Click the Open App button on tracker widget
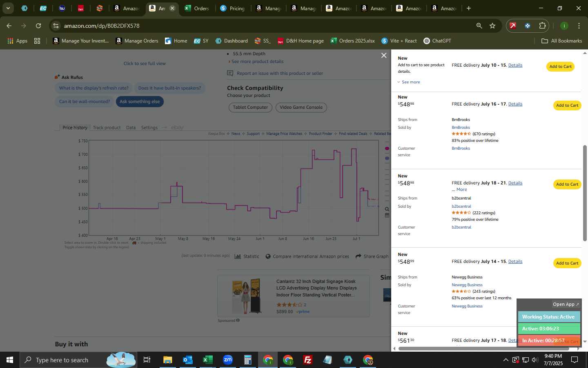This screenshot has width=588, height=368. pyautogui.click(x=566, y=305)
